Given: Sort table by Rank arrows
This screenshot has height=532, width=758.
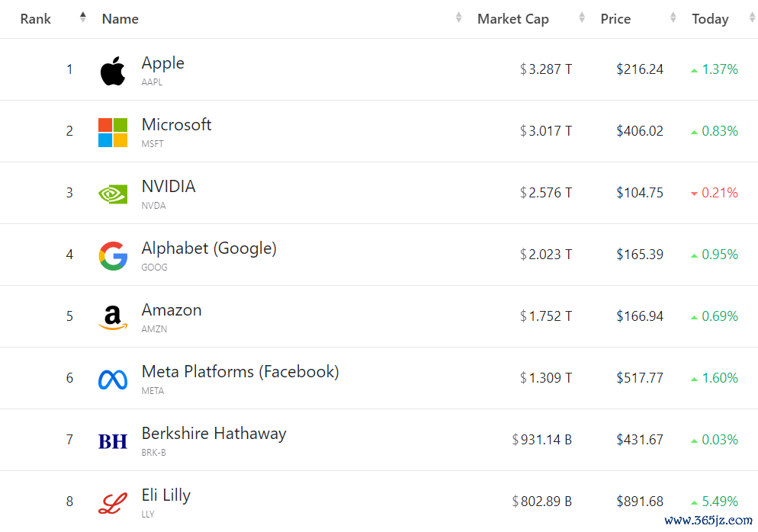Looking at the screenshot, I should click(x=82, y=18).
